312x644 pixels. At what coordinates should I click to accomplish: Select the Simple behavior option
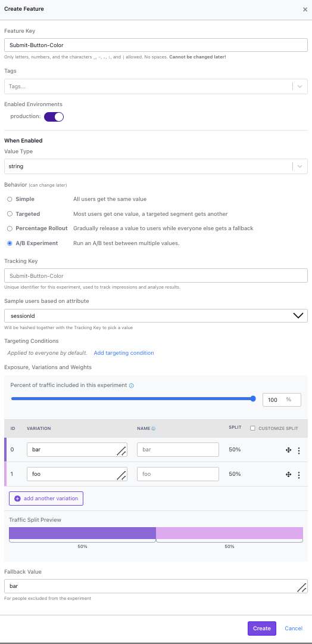(10, 199)
